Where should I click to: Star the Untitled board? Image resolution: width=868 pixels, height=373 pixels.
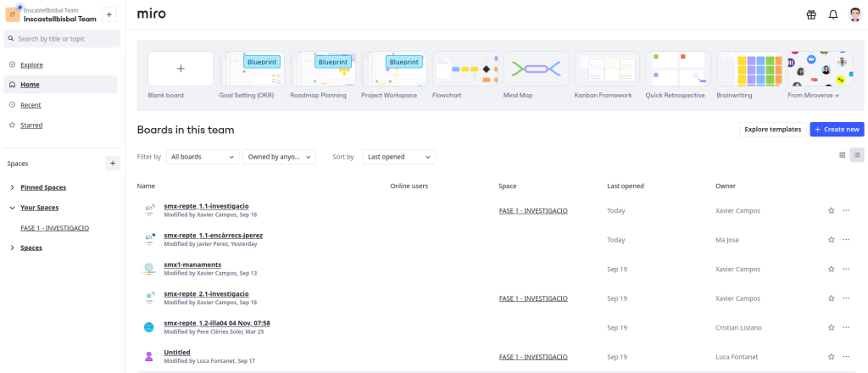point(832,357)
